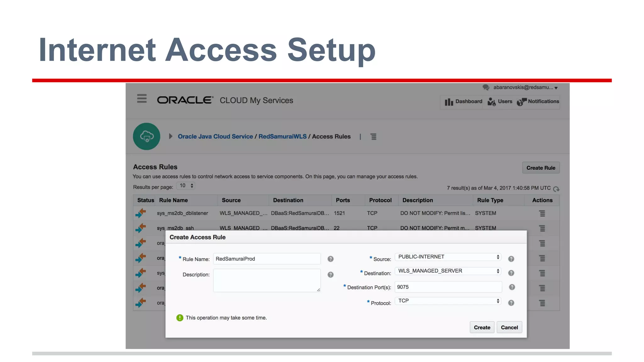This screenshot has height=362, width=644.
Task: Show help for Source field
Action: [511, 259]
